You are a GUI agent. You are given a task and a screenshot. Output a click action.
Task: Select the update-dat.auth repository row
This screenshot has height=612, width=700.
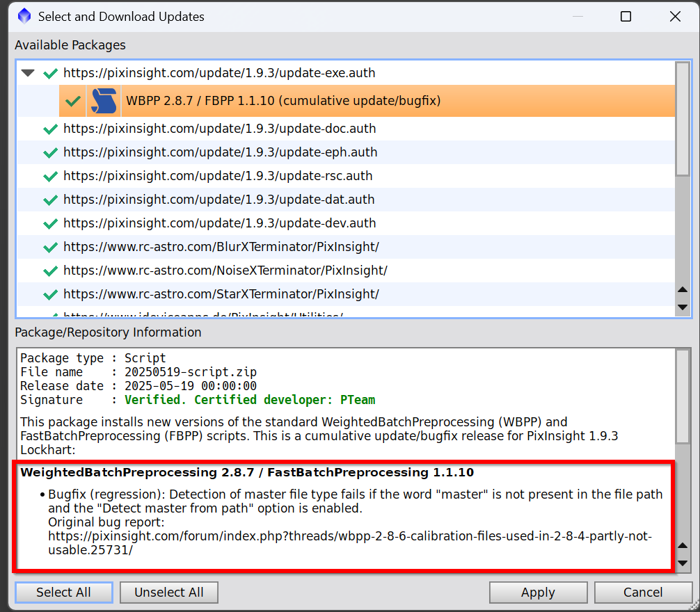[346, 200]
